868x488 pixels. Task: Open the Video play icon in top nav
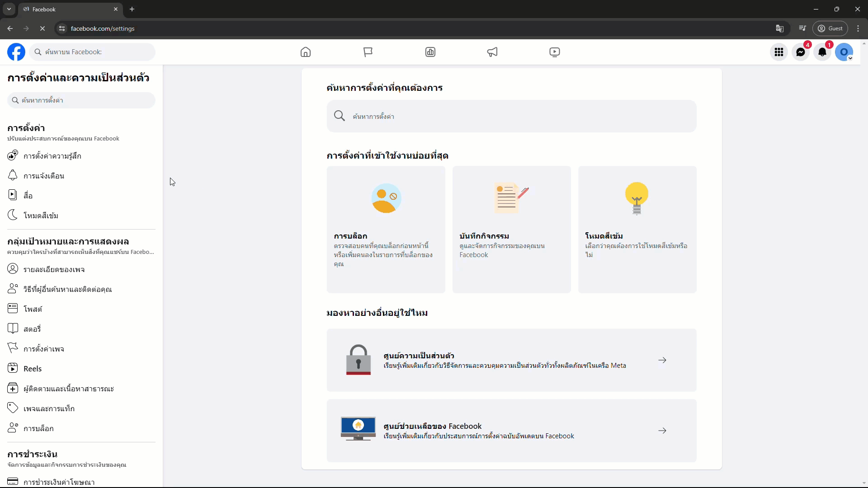click(555, 52)
